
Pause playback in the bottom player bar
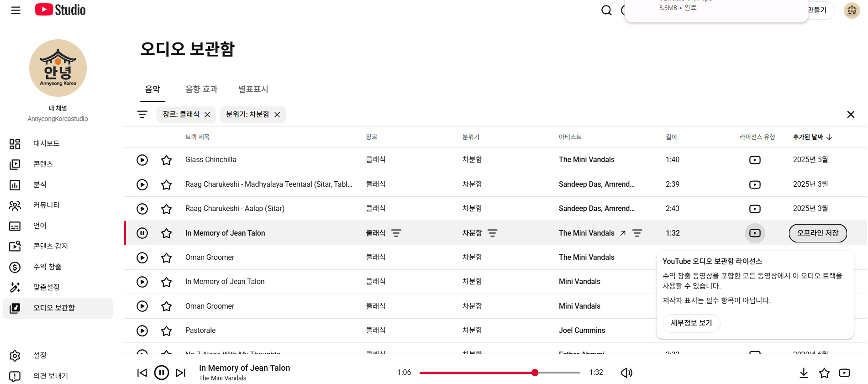tap(162, 373)
